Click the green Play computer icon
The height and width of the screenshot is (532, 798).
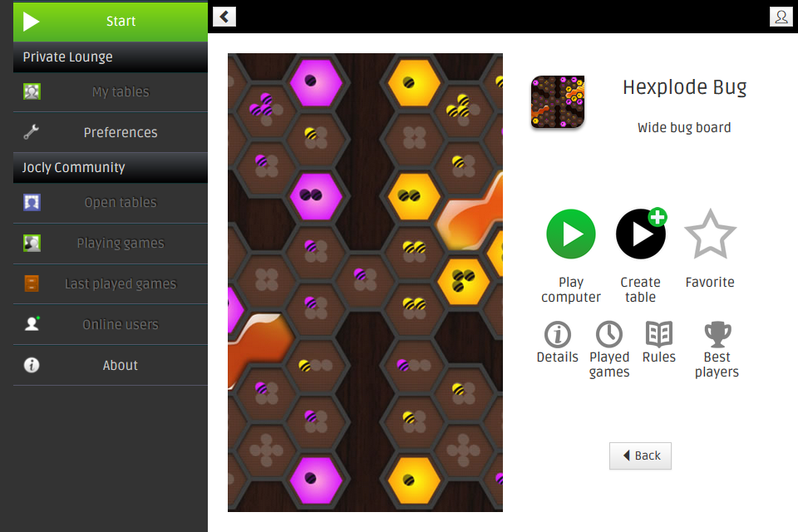coord(570,234)
